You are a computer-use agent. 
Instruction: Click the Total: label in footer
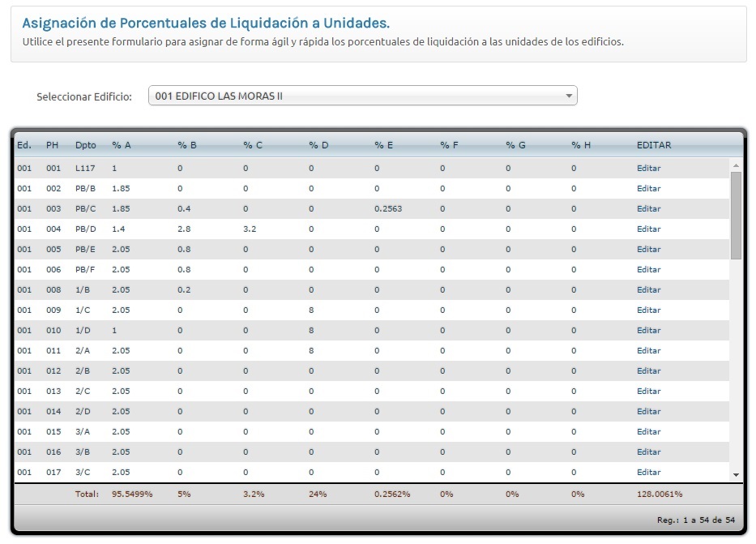click(x=87, y=494)
